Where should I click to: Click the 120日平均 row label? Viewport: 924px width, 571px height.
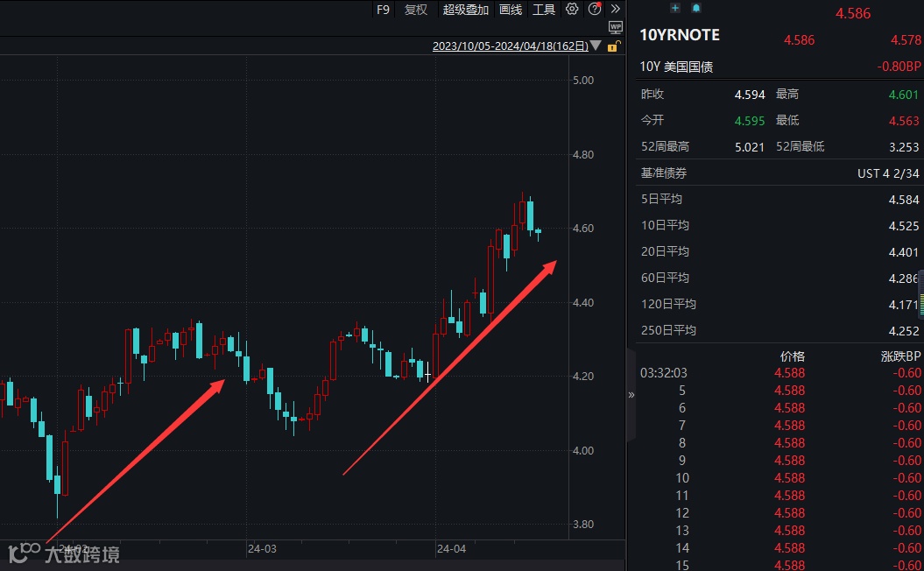point(668,305)
